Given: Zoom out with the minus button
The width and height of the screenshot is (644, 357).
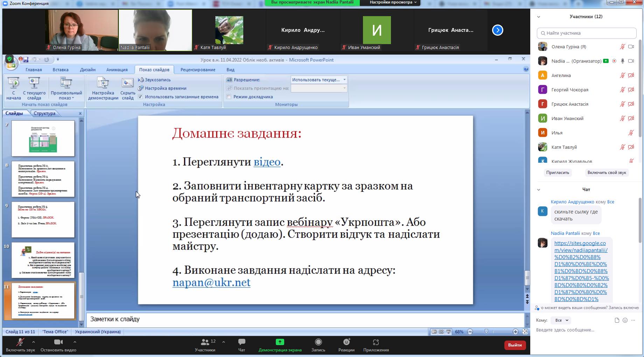Looking at the screenshot, I should point(470,331).
